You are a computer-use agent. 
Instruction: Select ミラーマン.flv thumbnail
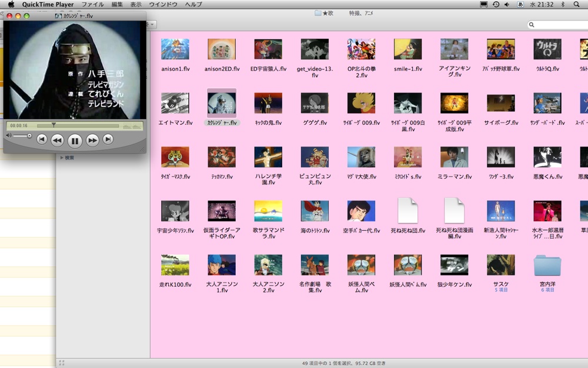tap(454, 157)
